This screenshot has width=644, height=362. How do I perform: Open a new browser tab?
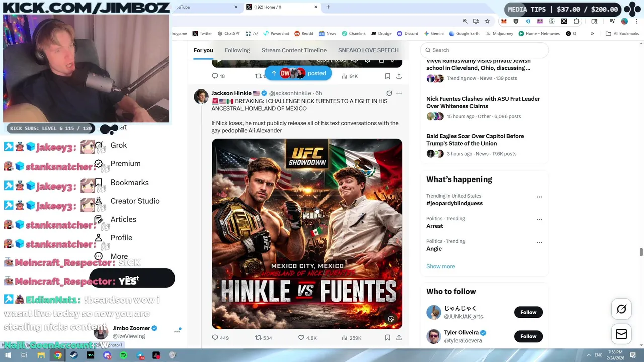328,7
